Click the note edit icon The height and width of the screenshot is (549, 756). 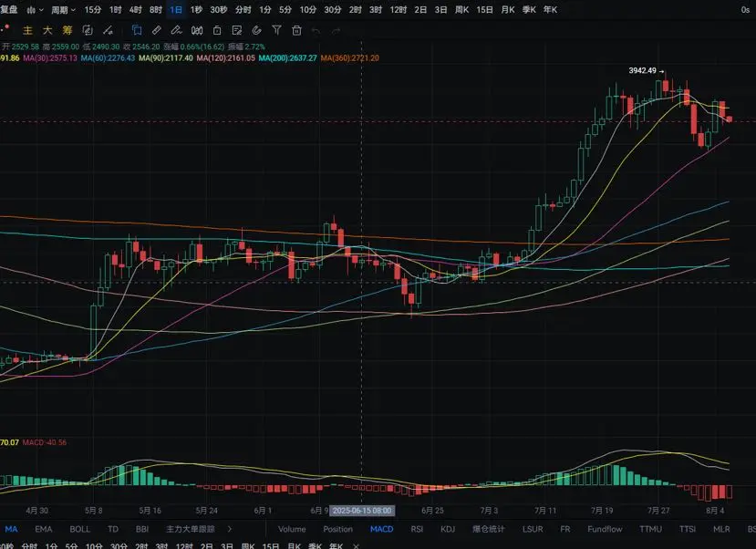(x=237, y=30)
